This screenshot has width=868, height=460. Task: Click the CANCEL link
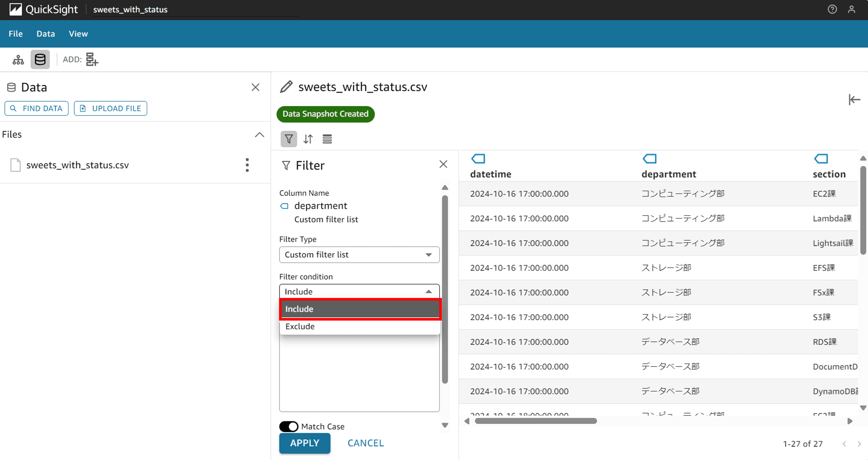[366, 443]
